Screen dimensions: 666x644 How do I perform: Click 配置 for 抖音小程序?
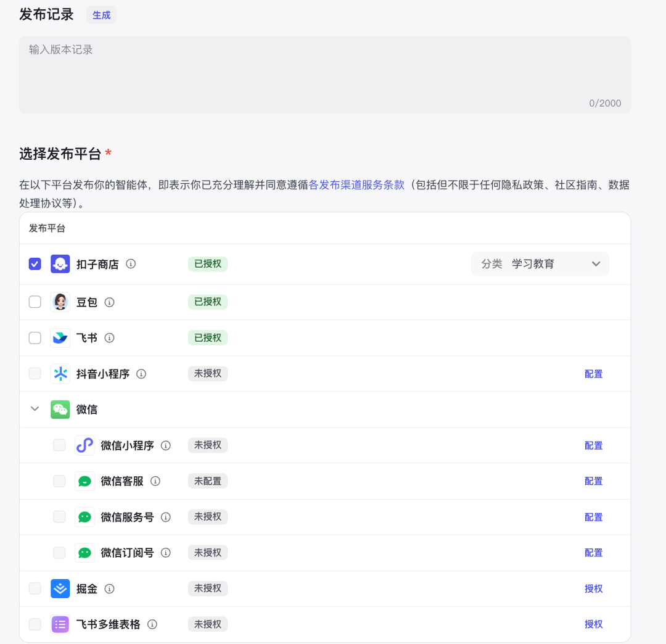click(593, 374)
